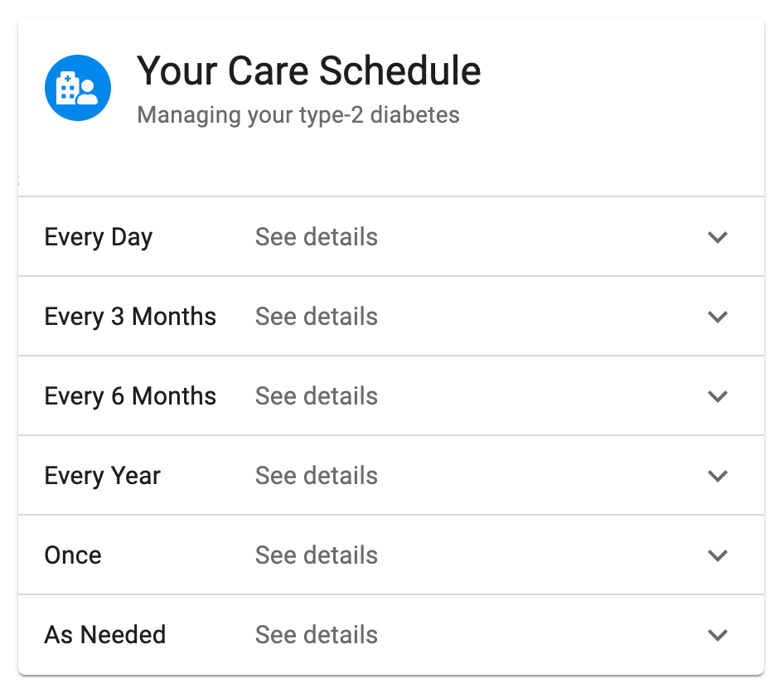Open See details for Every Year
The width and height of the screenshot is (784, 693).
click(317, 476)
